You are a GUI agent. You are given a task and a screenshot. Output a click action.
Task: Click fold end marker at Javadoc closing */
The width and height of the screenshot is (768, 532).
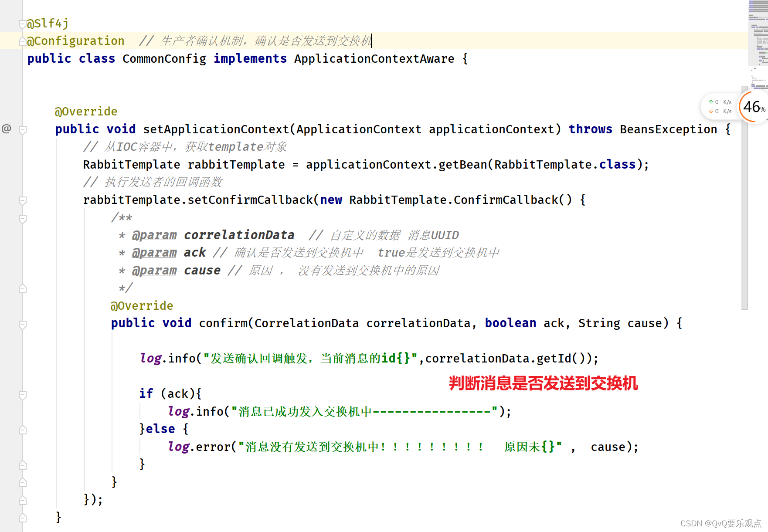point(23,288)
